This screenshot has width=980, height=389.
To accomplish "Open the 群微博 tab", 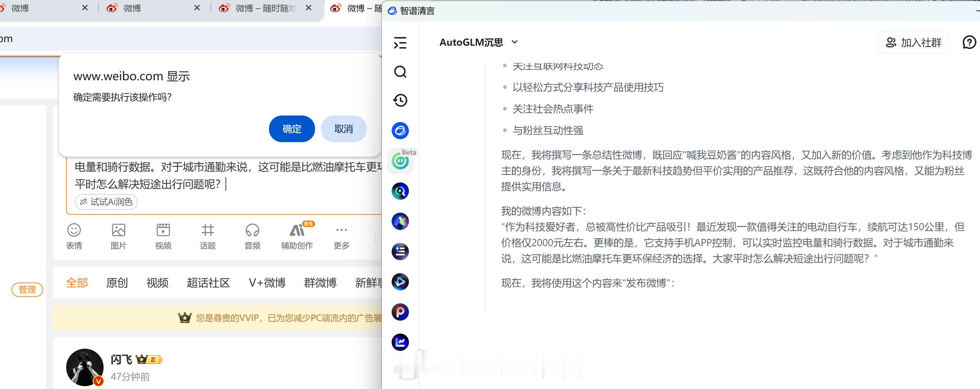I will tap(320, 283).
